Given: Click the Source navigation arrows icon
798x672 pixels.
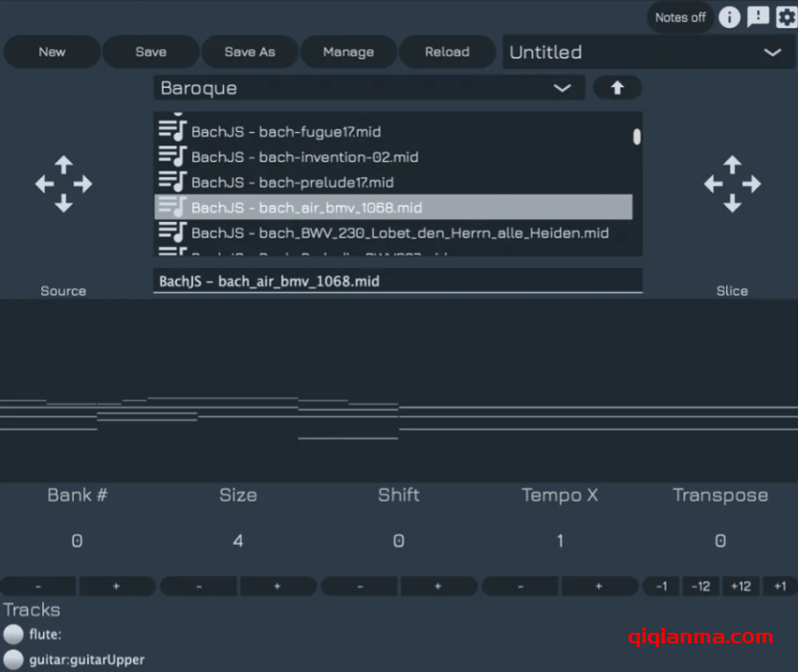Looking at the screenshot, I should click(63, 183).
